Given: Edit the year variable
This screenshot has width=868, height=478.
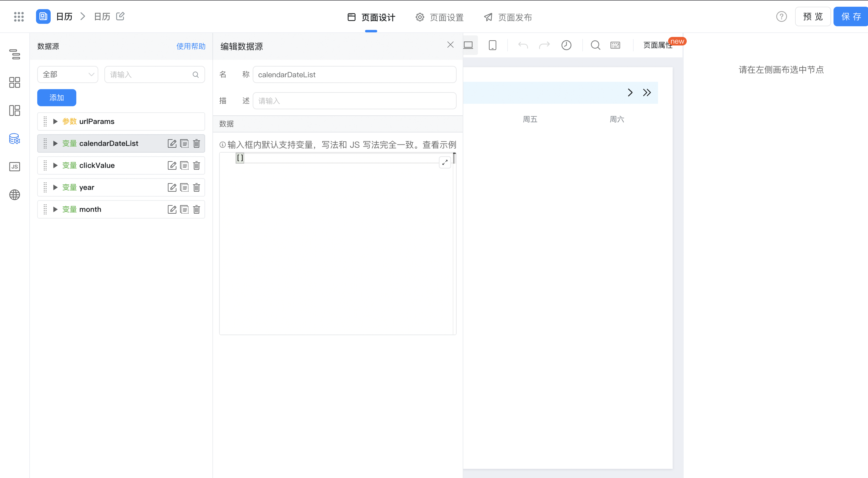Looking at the screenshot, I should 172,187.
